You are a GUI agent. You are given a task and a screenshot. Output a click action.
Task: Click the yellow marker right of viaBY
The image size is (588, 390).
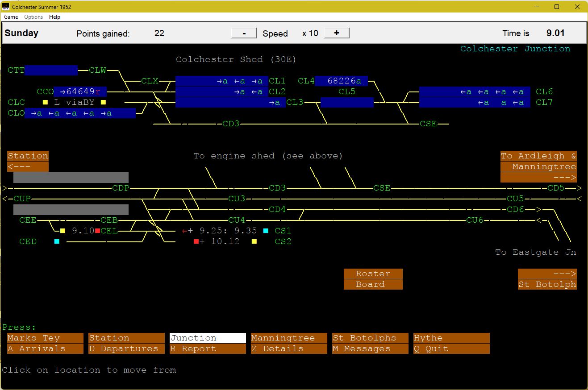click(x=103, y=102)
